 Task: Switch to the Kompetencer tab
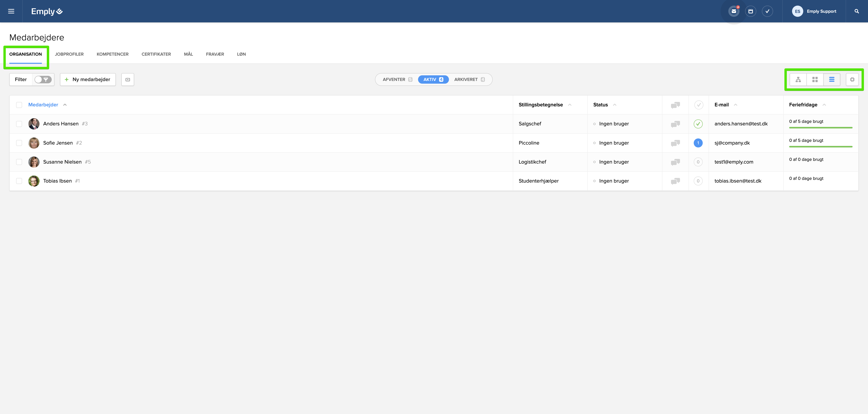pyautogui.click(x=113, y=54)
